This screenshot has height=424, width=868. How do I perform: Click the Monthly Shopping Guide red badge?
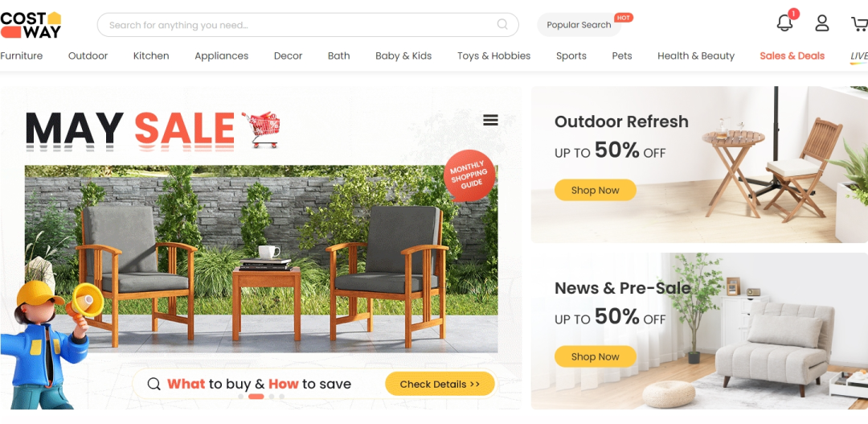click(x=469, y=175)
